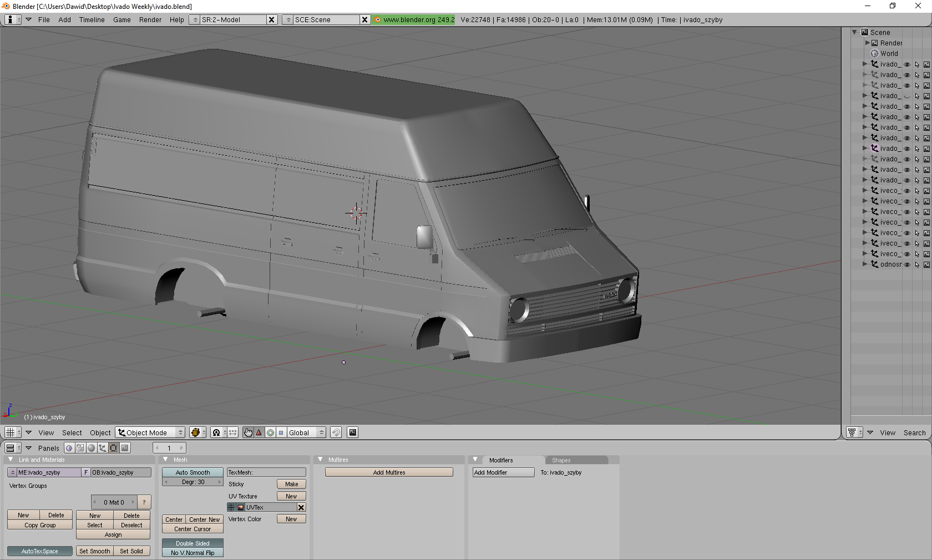Collapse the Multires panel

(320, 460)
